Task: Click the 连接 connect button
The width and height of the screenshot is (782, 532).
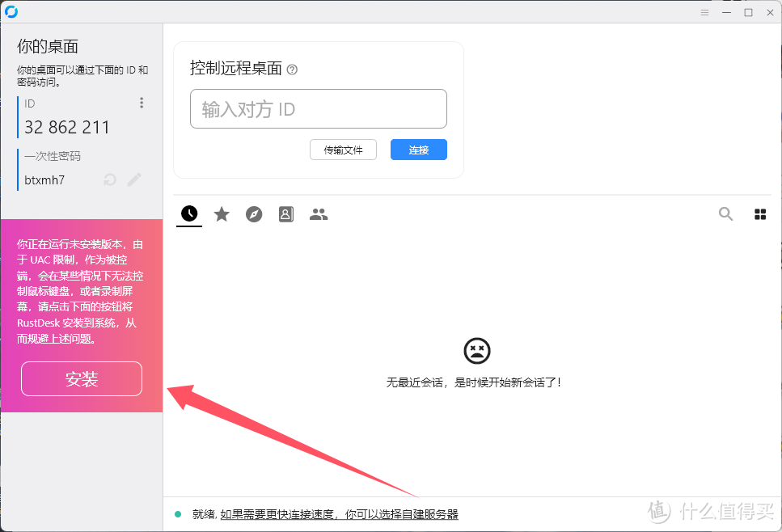Action: [418, 150]
